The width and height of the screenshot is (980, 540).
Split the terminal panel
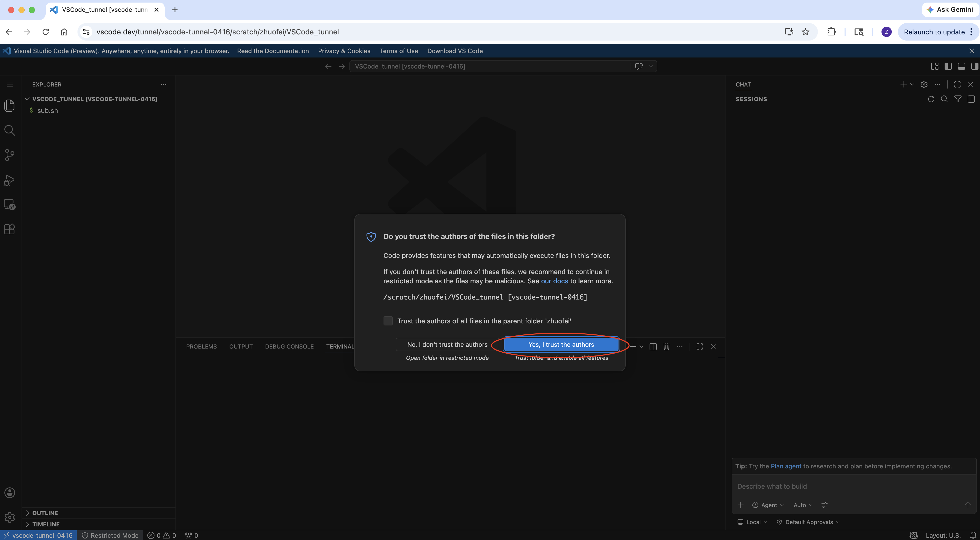click(653, 346)
